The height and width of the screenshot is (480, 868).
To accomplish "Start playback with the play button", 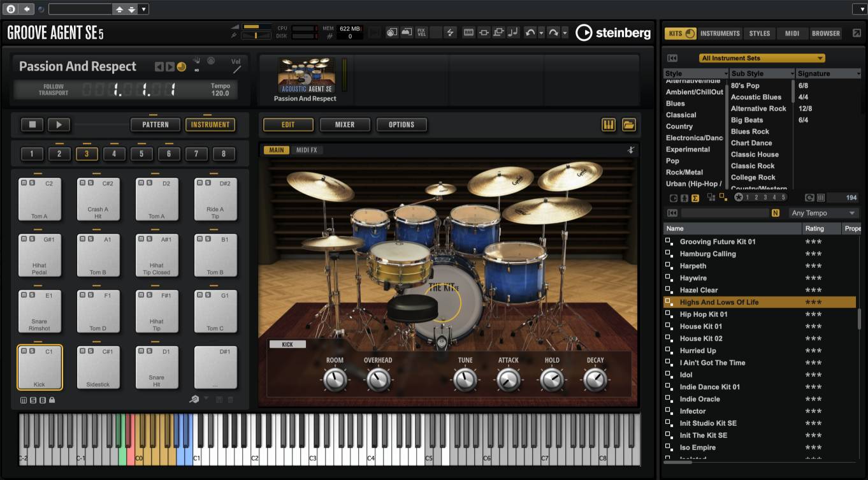I will (x=59, y=125).
